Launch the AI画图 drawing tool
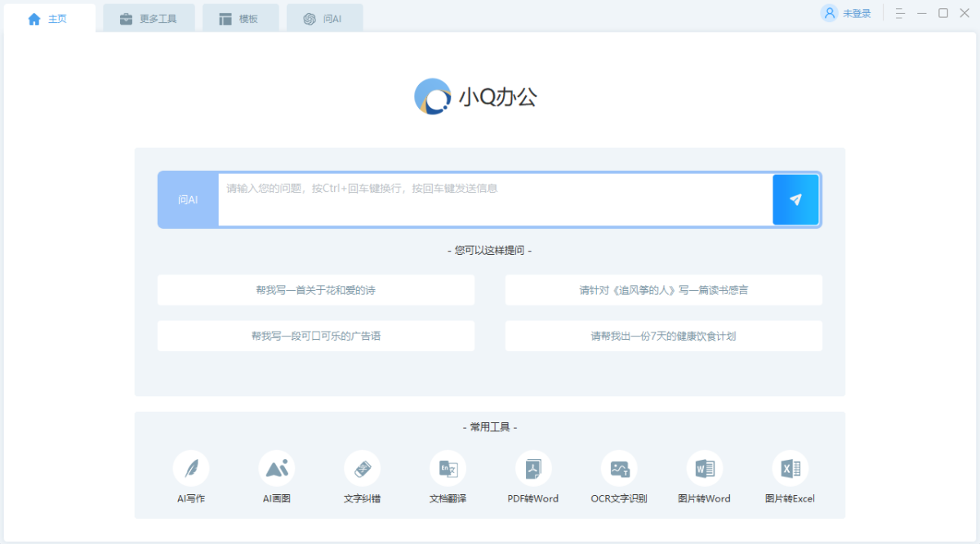Viewport: 980px width, 544px height. [x=277, y=469]
